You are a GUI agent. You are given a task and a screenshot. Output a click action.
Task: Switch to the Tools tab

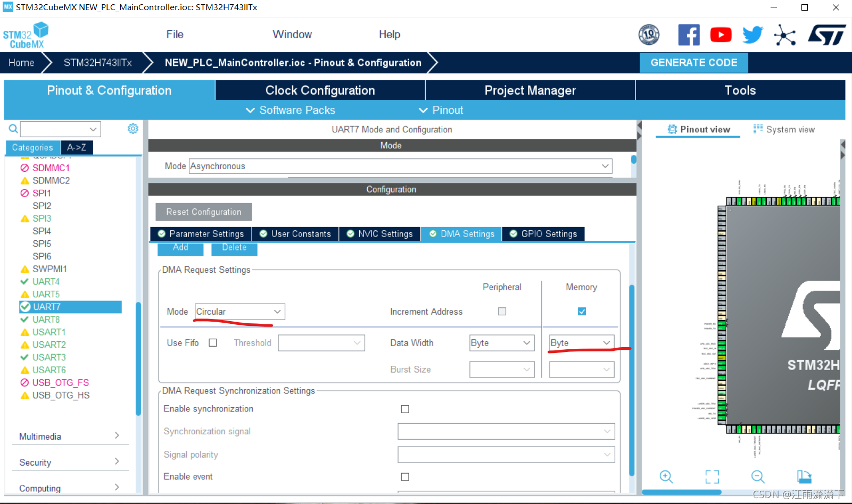tap(740, 90)
